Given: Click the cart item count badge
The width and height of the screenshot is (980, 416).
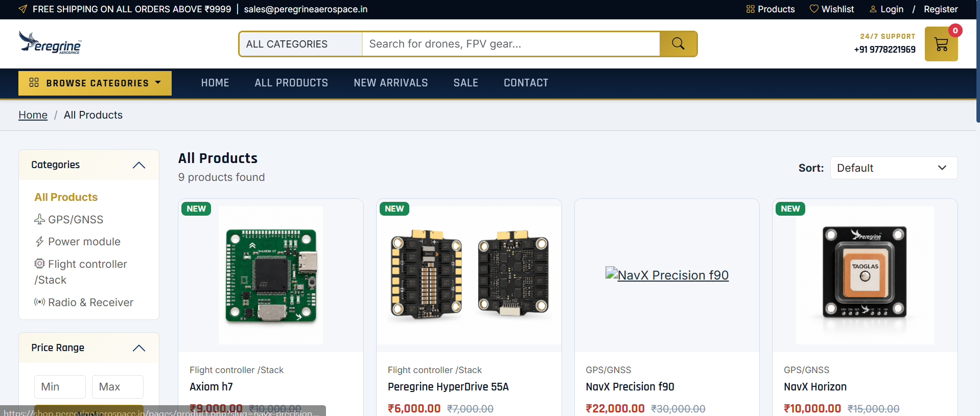Looking at the screenshot, I should click(x=955, y=31).
